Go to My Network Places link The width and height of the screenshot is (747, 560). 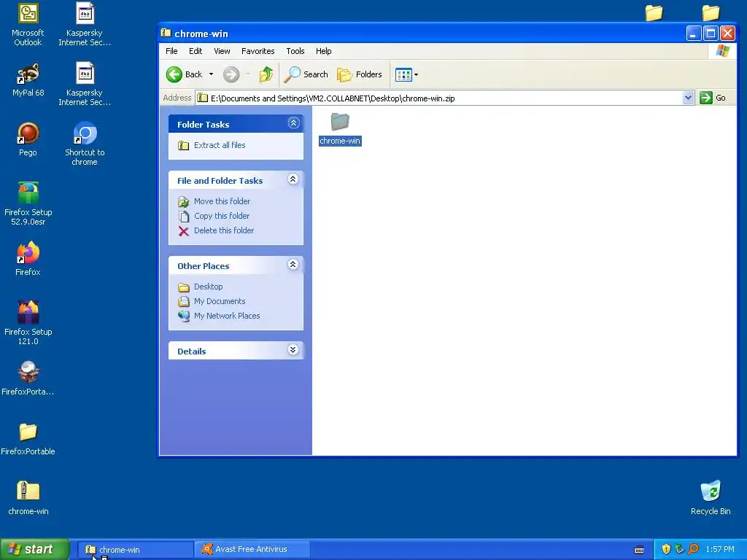tap(227, 316)
